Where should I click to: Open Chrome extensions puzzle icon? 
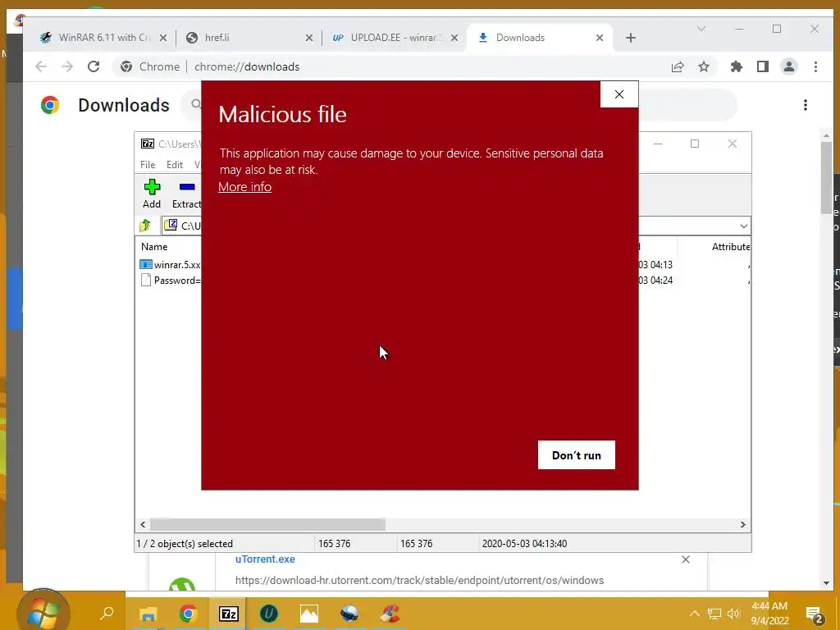[737, 66]
